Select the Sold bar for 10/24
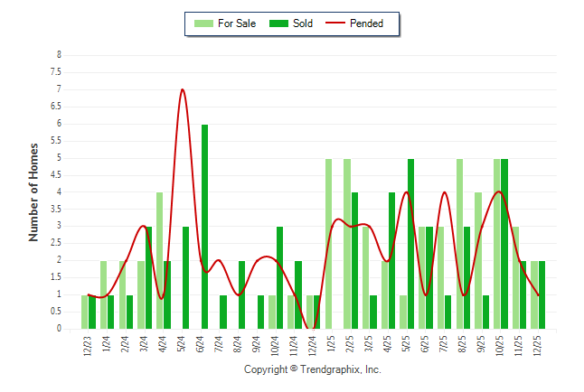 tap(280, 277)
